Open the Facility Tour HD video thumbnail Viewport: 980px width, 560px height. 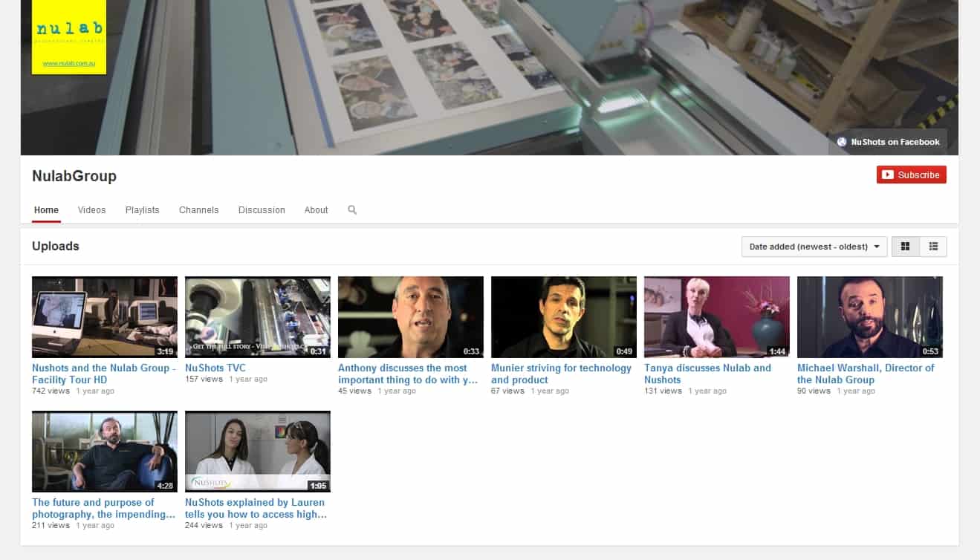(105, 317)
